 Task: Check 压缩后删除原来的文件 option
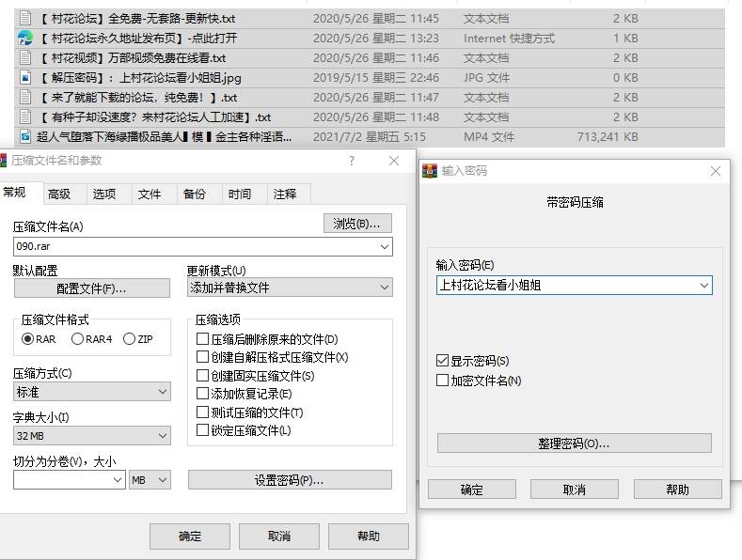(202, 339)
